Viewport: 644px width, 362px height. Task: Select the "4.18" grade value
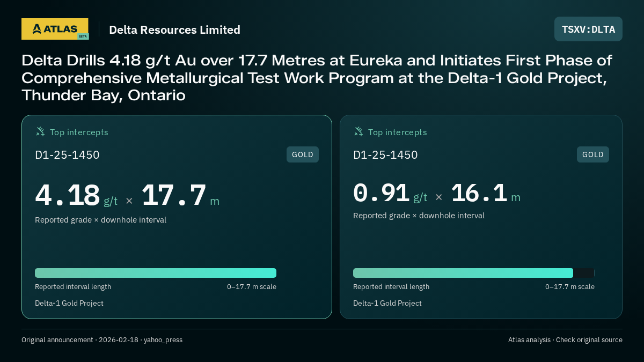(x=68, y=195)
